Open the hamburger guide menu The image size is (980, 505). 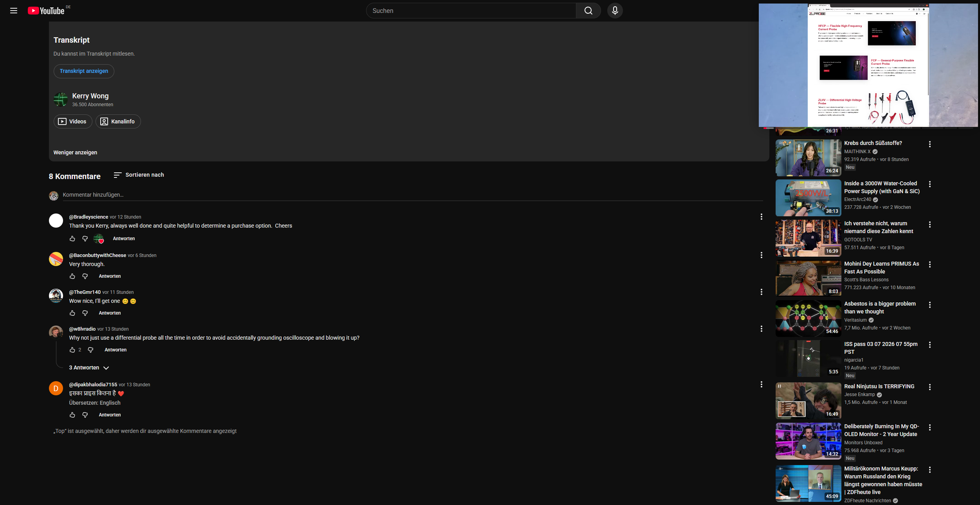14,11
